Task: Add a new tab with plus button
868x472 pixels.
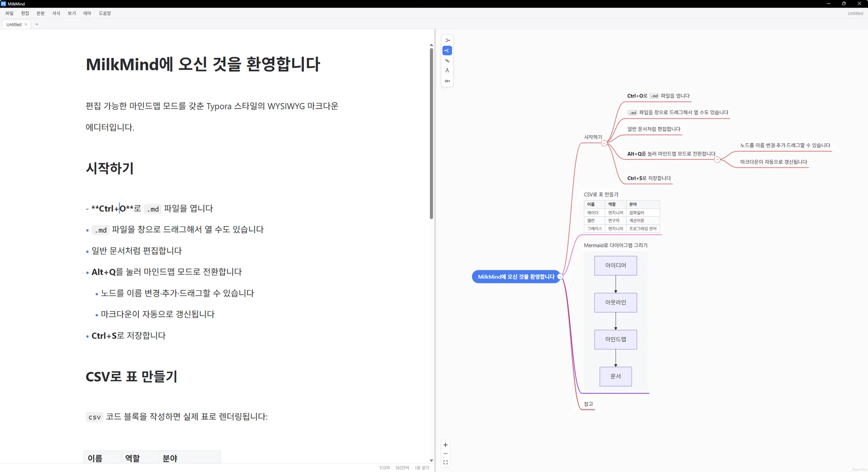Action: coord(37,24)
